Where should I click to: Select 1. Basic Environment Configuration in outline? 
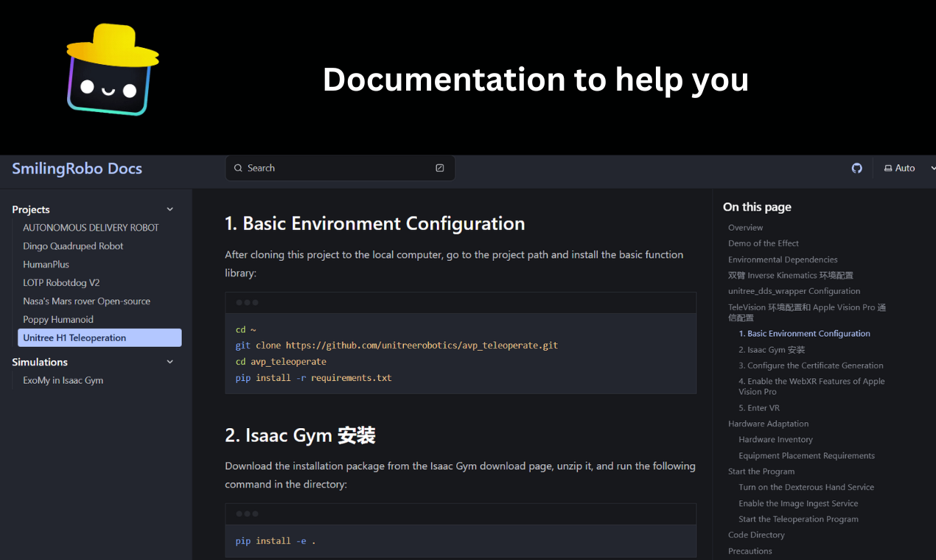804,334
